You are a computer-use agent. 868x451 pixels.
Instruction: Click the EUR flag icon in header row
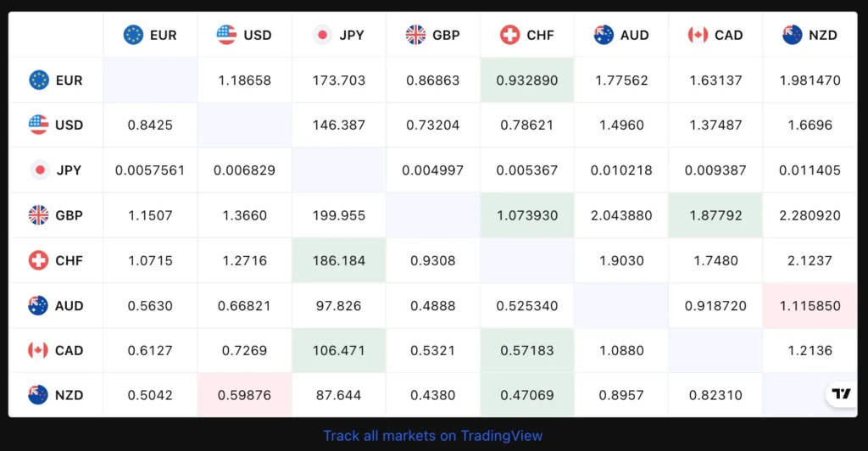[x=133, y=35]
